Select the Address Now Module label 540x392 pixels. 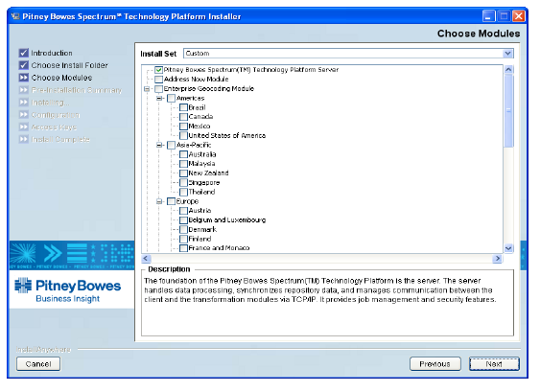tap(196, 80)
